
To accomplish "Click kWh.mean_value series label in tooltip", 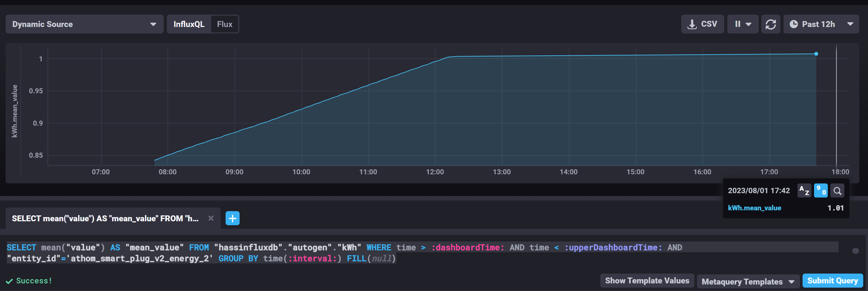I will point(755,208).
